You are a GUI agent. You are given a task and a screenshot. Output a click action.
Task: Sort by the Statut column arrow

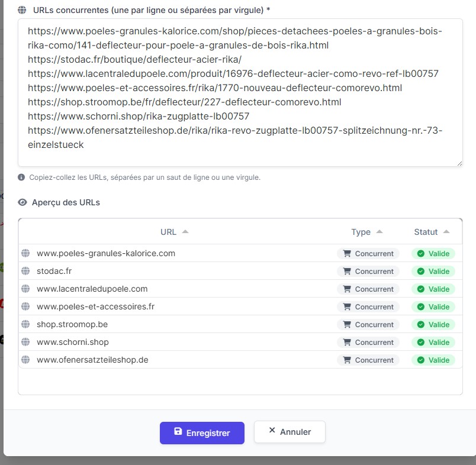(x=446, y=232)
